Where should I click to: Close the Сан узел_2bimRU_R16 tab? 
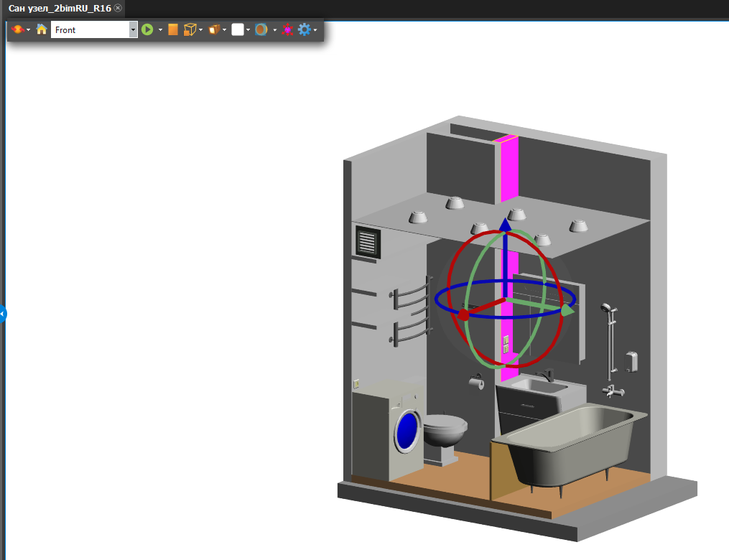[118, 8]
